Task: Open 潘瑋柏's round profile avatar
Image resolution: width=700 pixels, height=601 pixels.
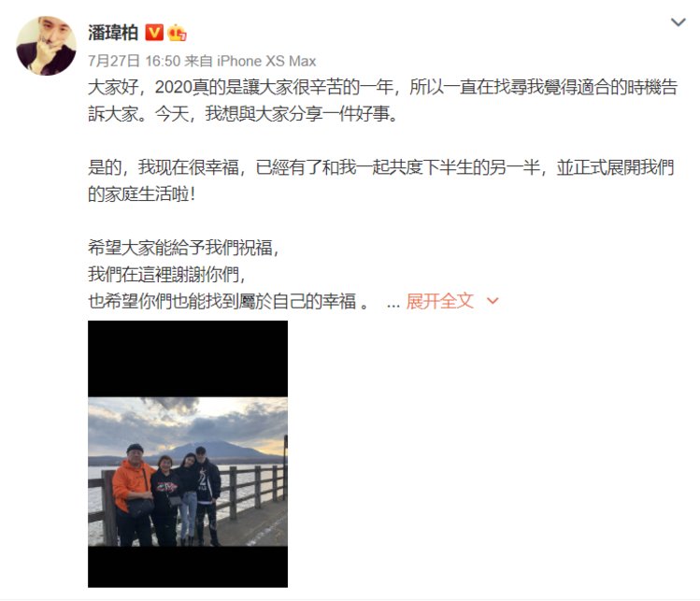Action: click(x=46, y=46)
